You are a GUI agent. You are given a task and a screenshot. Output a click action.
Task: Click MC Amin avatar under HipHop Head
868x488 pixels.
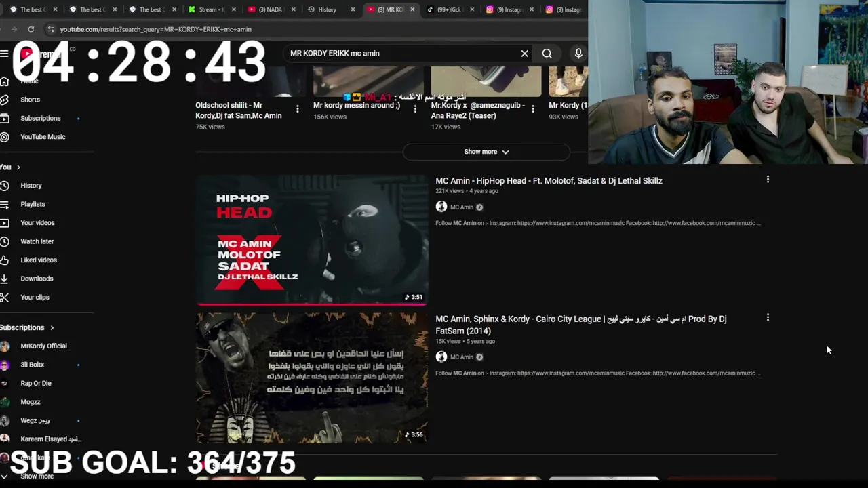tap(441, 207)
